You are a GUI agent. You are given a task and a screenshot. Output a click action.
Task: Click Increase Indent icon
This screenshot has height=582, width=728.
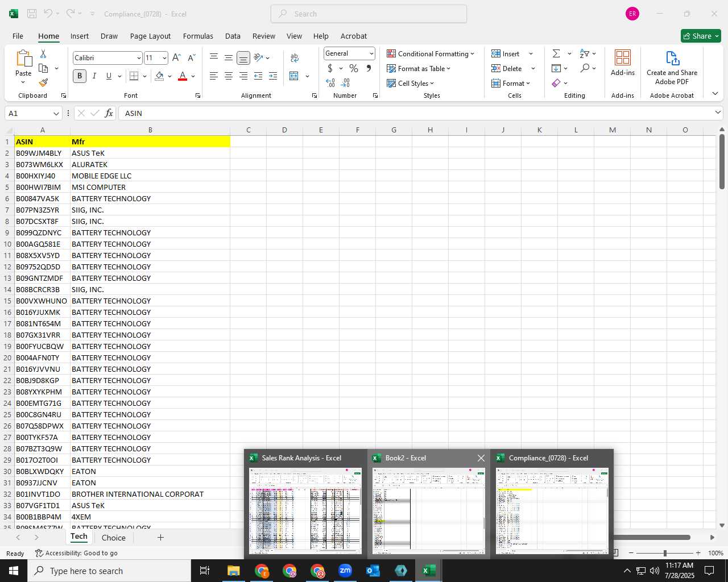[273, 76]
